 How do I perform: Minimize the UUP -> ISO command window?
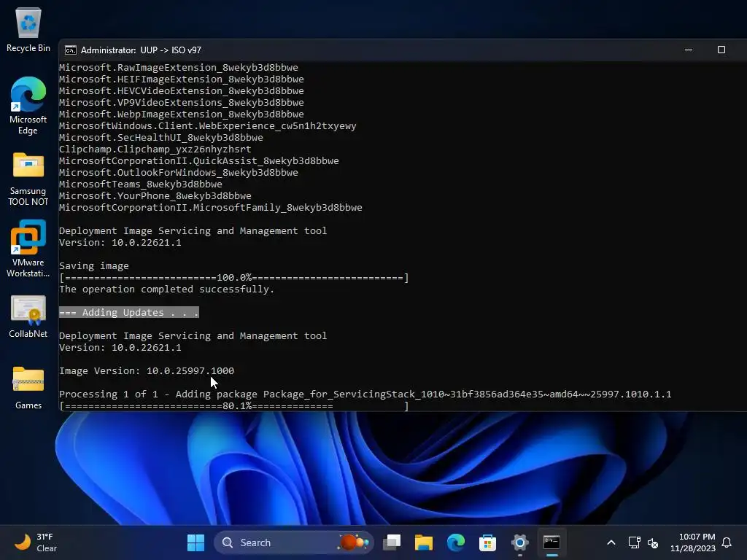(689, 50)
